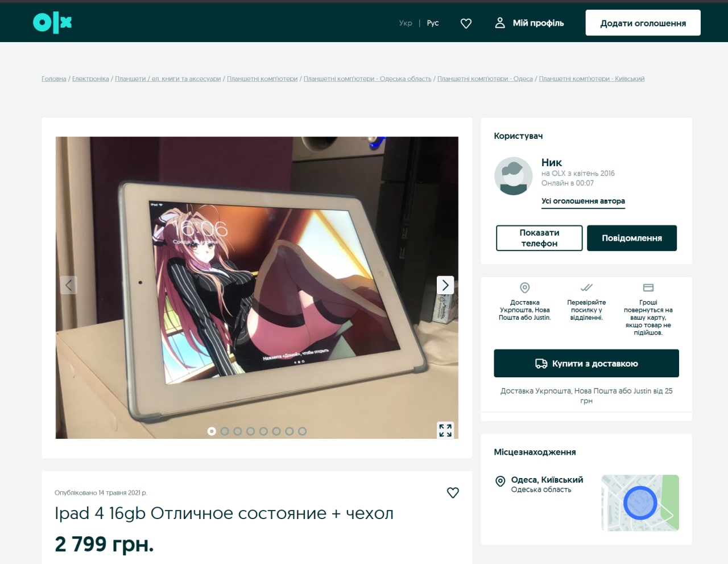
Task: Open favorites heart icon in header
Action: coord(466,23)
